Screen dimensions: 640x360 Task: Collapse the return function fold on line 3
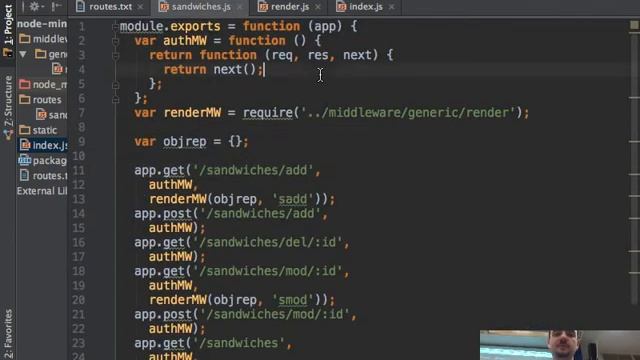pyautogui.click(x=116, y=56)
